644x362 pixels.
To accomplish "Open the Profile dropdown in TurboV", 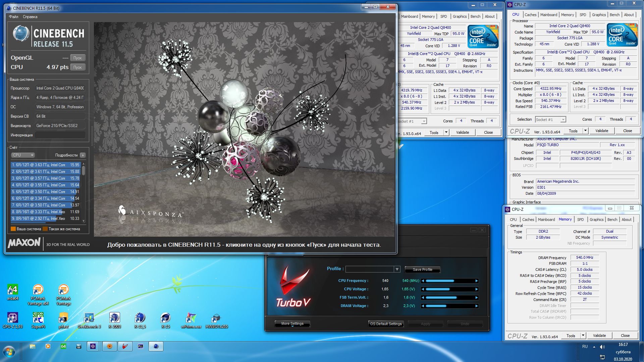I will click(x=397, y=269).
